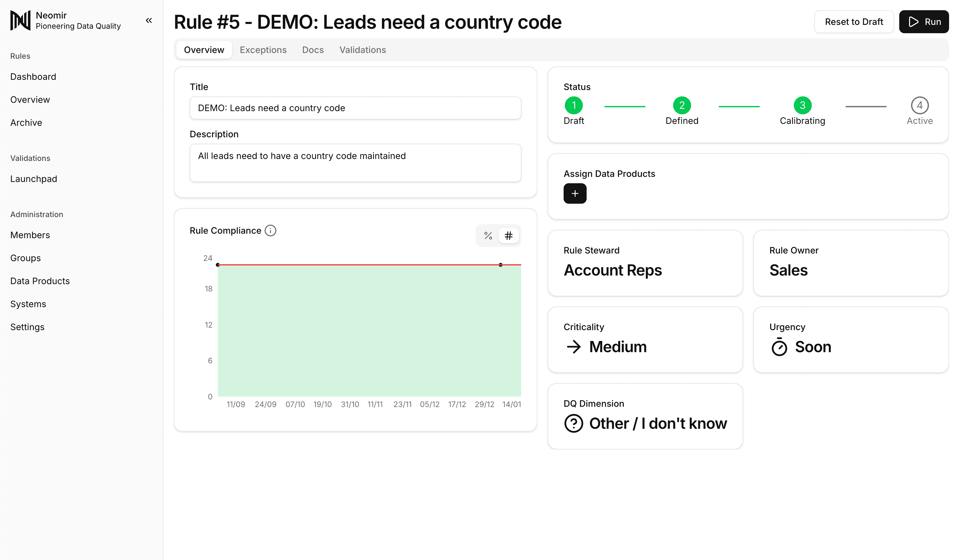Open the Data Products section
Viewport: 958px width, 560px height.
40,281
